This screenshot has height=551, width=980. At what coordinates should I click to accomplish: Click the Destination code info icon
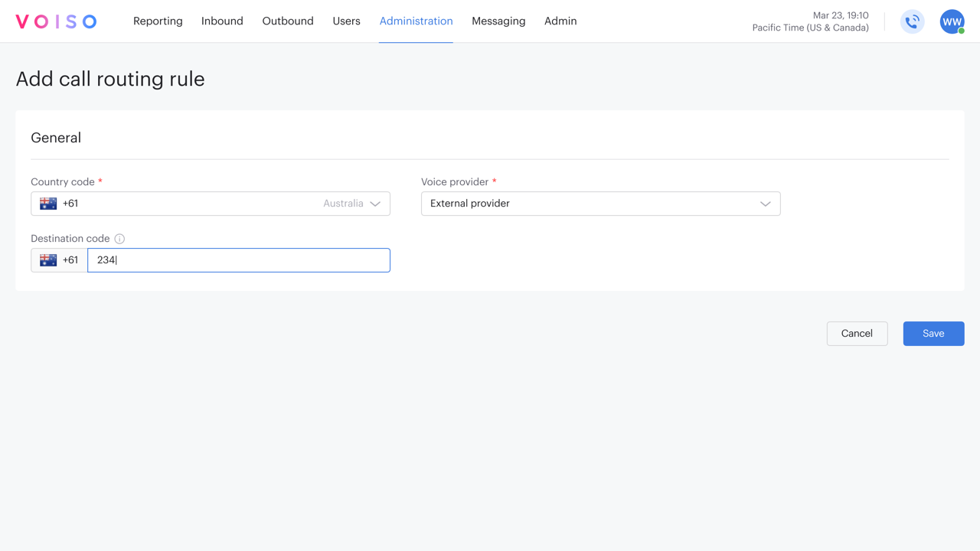pyautogui.click(x=119, y=239)
